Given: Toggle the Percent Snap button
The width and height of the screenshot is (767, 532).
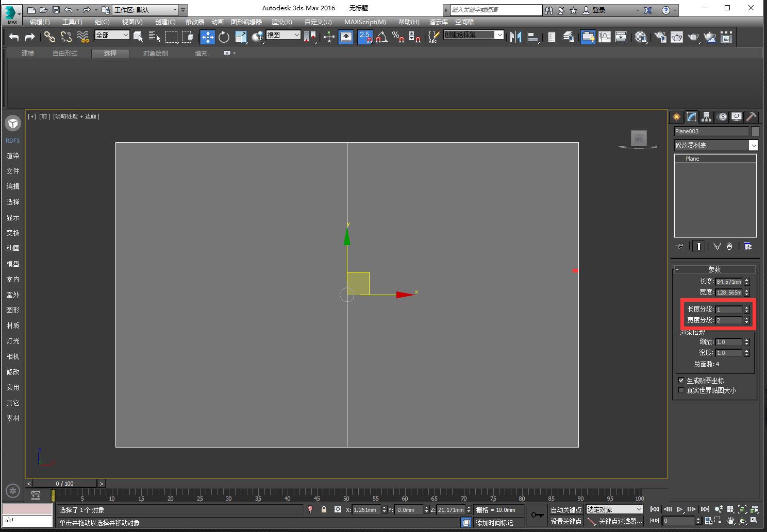Looking at the screenshot, I should tap(398, 37).
